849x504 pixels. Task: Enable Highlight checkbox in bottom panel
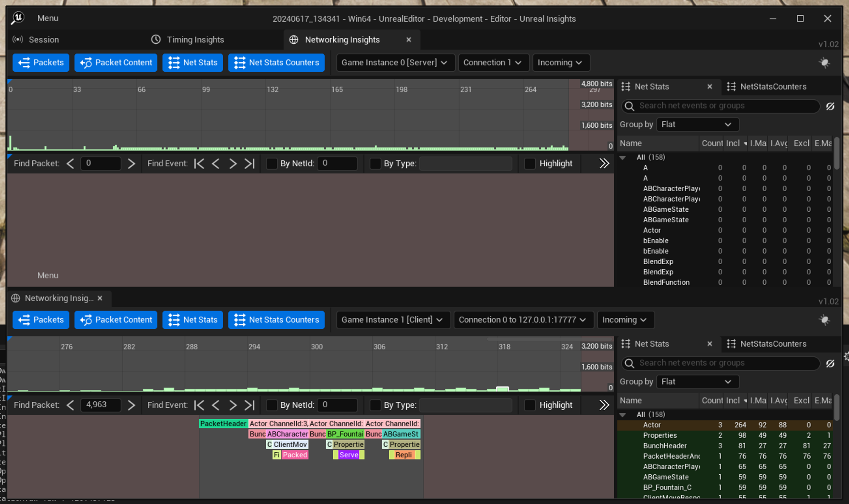[530, 405]
